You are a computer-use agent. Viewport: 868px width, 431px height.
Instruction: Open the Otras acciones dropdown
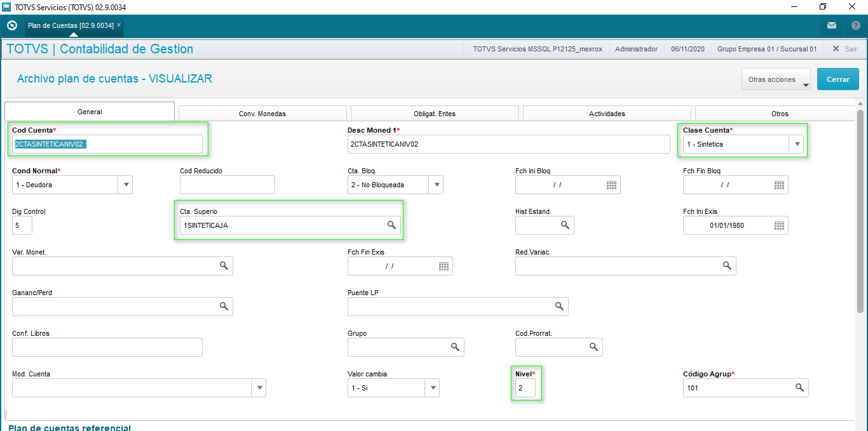(x=776, y=79)
